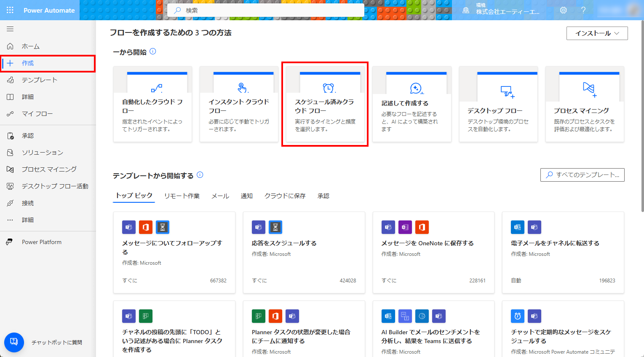This screenshot has width=644, height=357.
Task: Switch to the リモート作業 template tab
Action: 182,196
